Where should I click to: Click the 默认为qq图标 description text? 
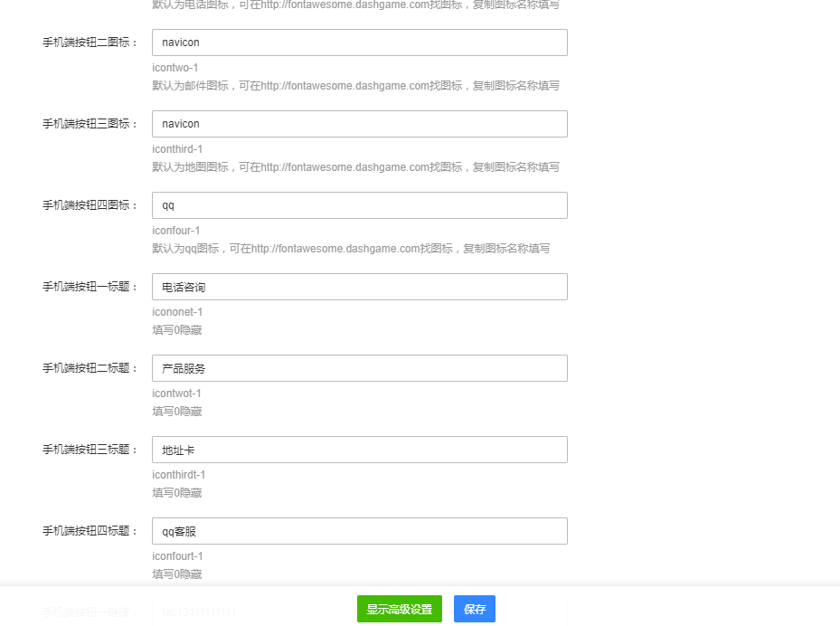(351, 249)
